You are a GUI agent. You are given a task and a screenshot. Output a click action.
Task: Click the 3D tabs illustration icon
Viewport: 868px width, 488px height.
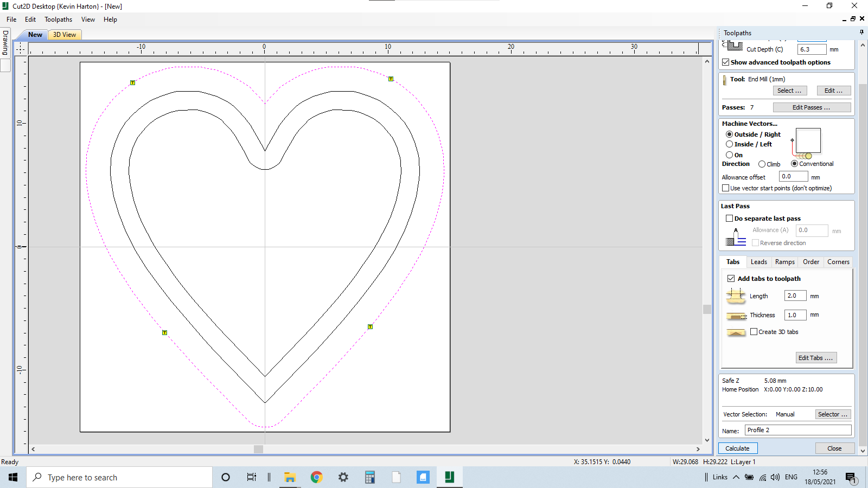coord(736,332)
